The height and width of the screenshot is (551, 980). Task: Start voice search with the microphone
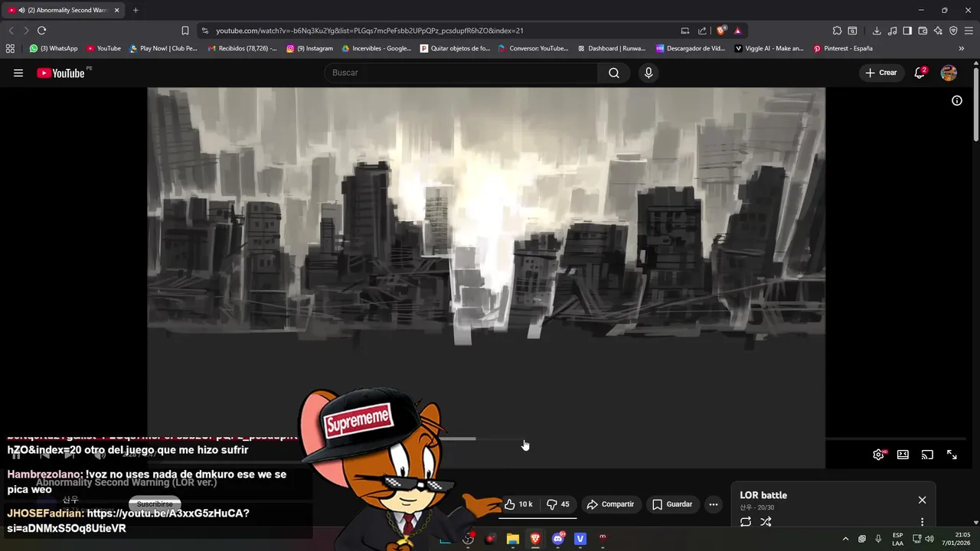[648, 73]
